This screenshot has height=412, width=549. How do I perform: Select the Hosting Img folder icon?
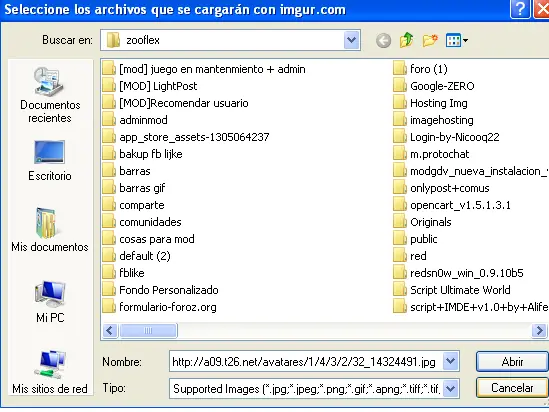pyautogui.click(x=399, y=103)
